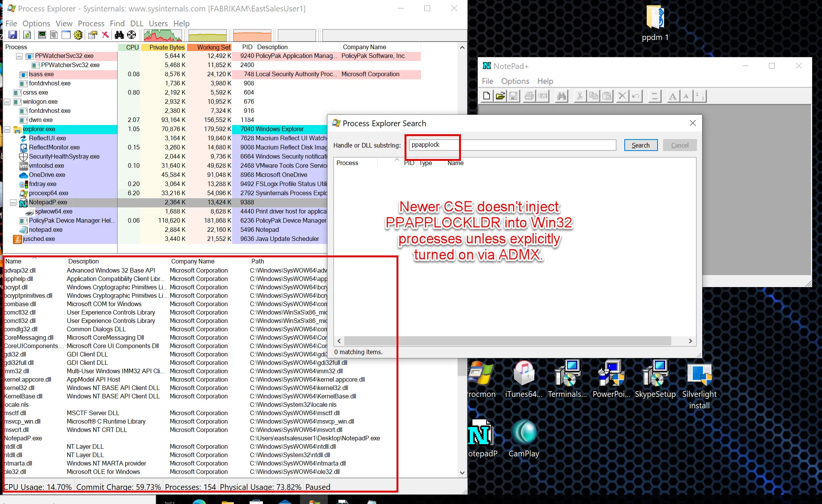822x504 pixels.
Task: Click the Handle or DLL substring field
Action: (x=512, y=145)
